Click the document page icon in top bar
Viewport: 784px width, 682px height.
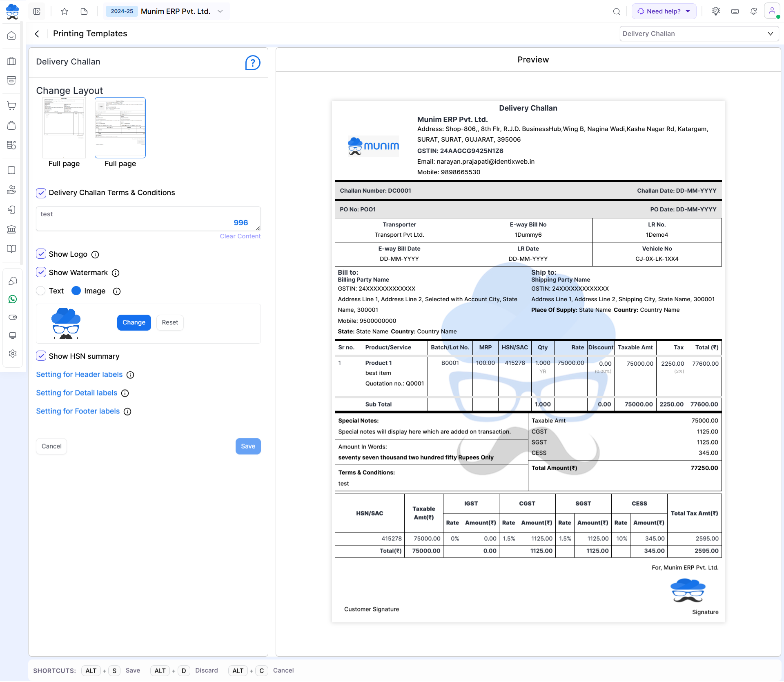click(x=84, y=11)
